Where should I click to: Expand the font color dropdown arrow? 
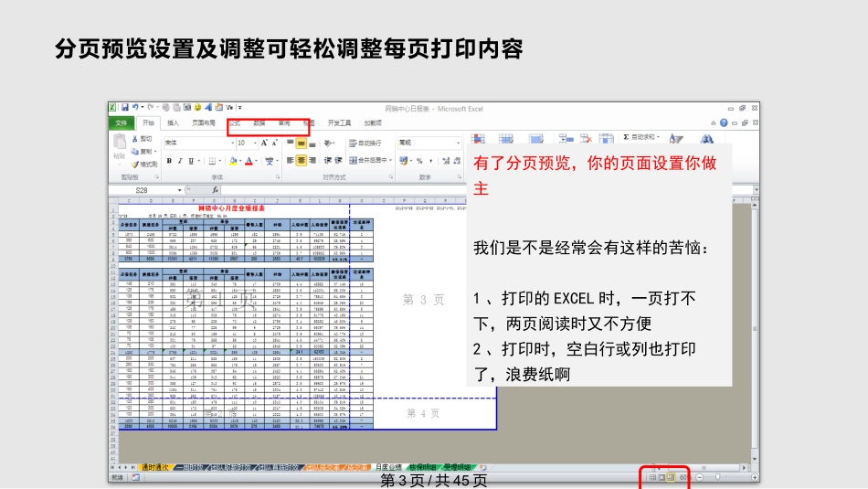pos(257,161)
